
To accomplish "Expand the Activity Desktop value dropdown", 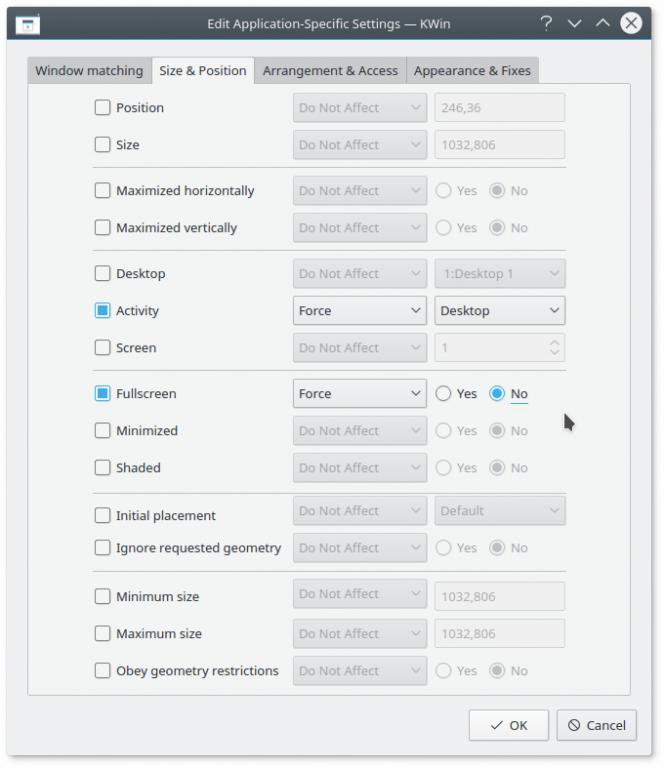I will point(500,311).
